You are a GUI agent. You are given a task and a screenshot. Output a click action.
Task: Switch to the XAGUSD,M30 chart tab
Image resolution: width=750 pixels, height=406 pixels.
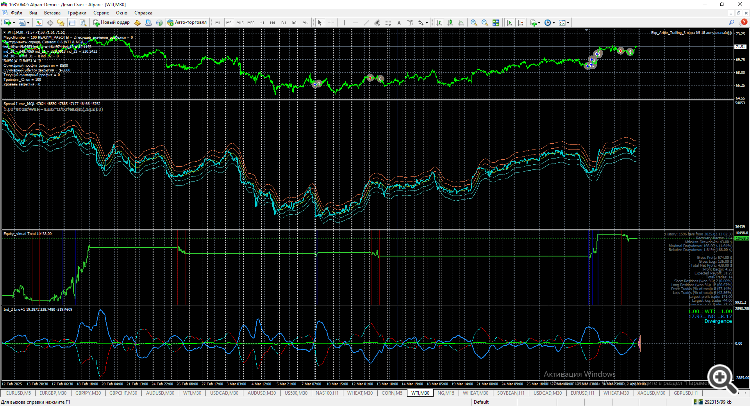coord(651,393)
